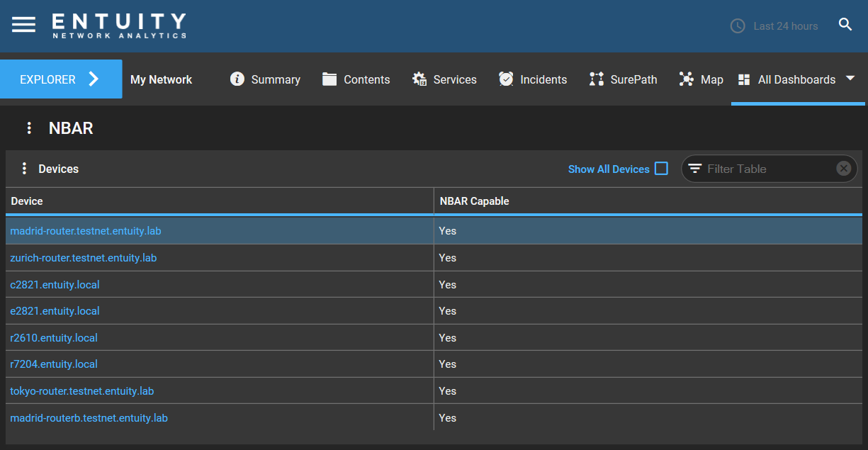868x450 pixels.
Task: Click the Entuity Network Analytics logo
Action: [x=119, y=25]
